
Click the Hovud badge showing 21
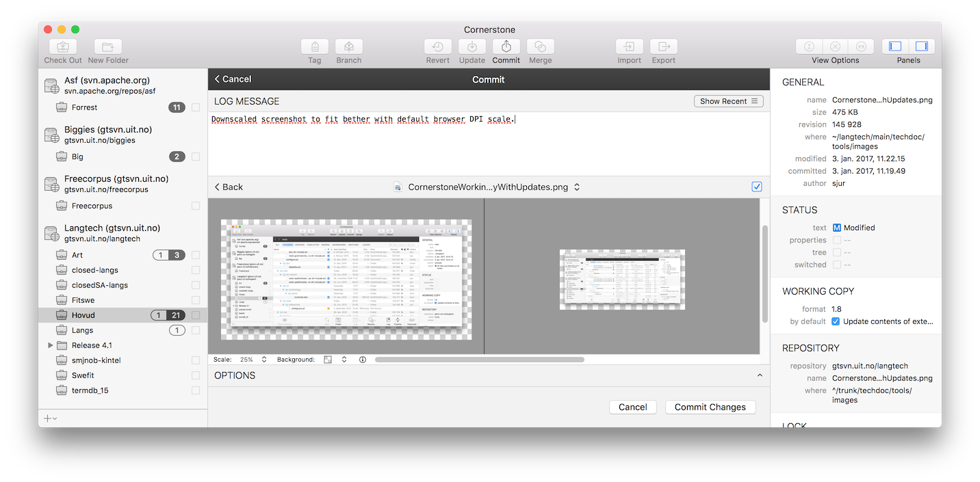176,315
